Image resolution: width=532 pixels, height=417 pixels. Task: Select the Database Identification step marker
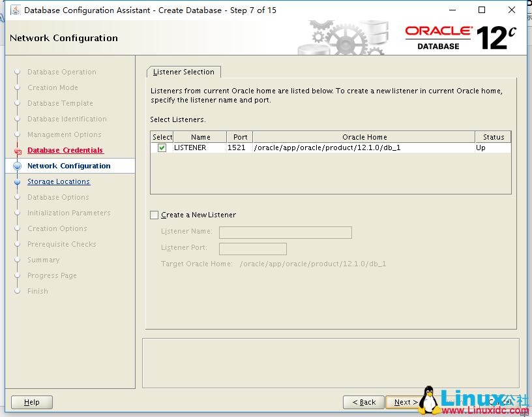click(19, 119)
